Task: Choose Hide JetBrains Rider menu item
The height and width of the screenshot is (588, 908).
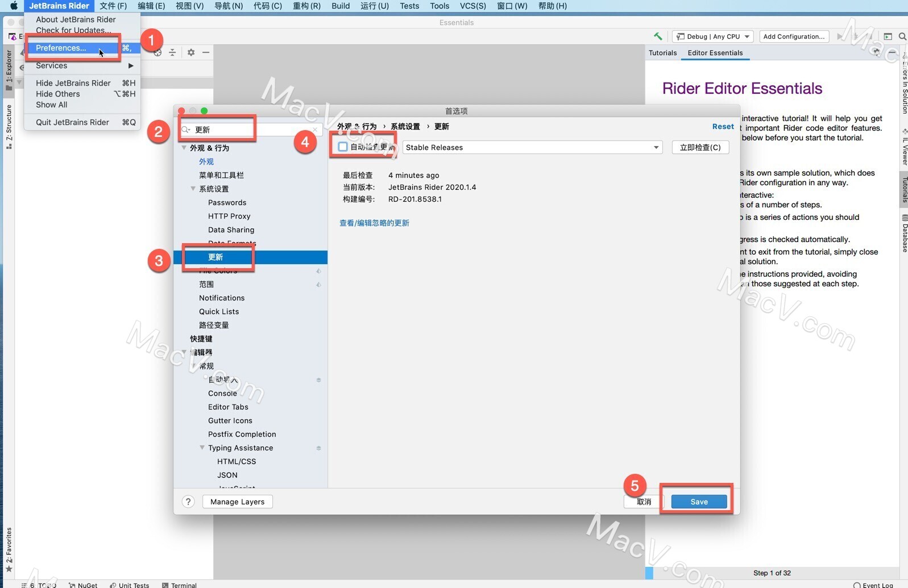Action: pos(82,83)
